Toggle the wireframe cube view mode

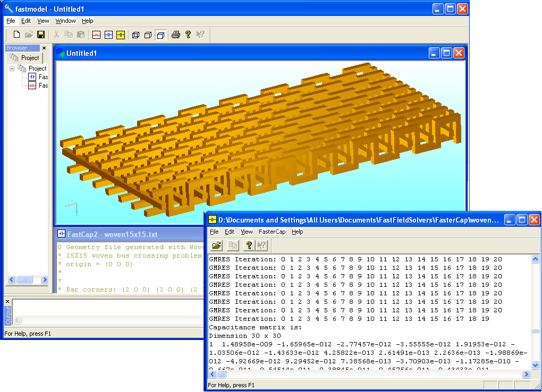pos(135,35)
